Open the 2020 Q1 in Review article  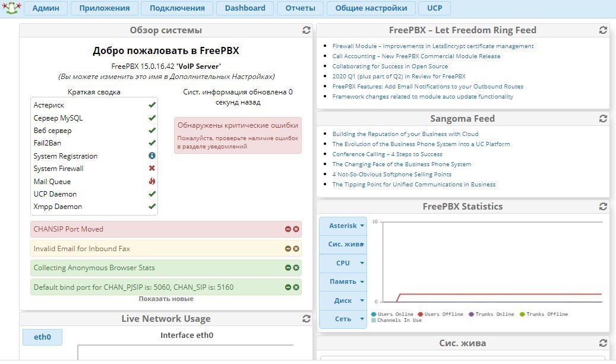point(399,76)
